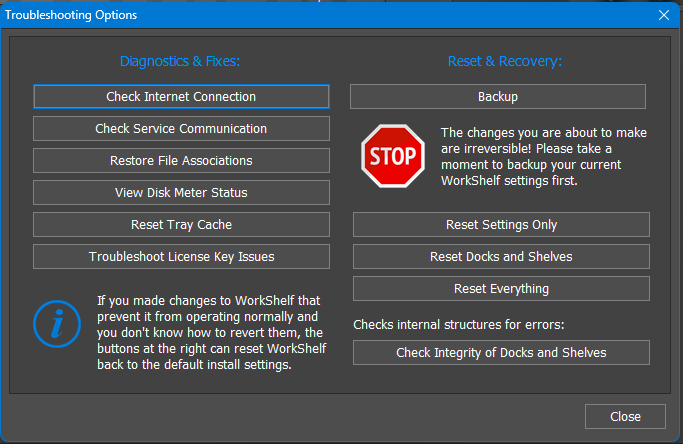Click the Check Internet Connection button

(x=181, y=97)
